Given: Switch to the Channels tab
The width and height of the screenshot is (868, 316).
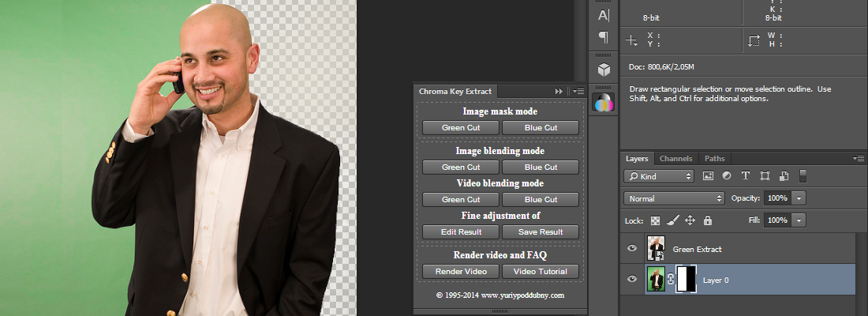Looking at the screenshot, I should tap(676, 159).
